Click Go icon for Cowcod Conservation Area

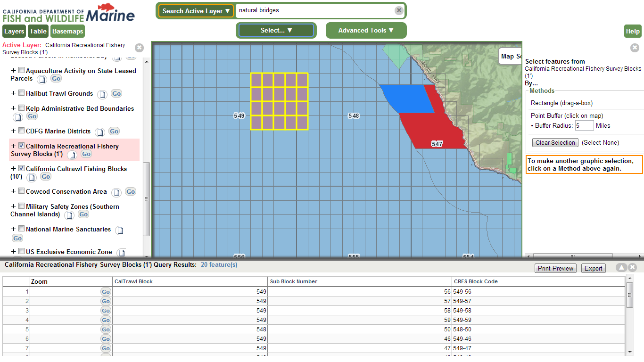pos(131,192)
